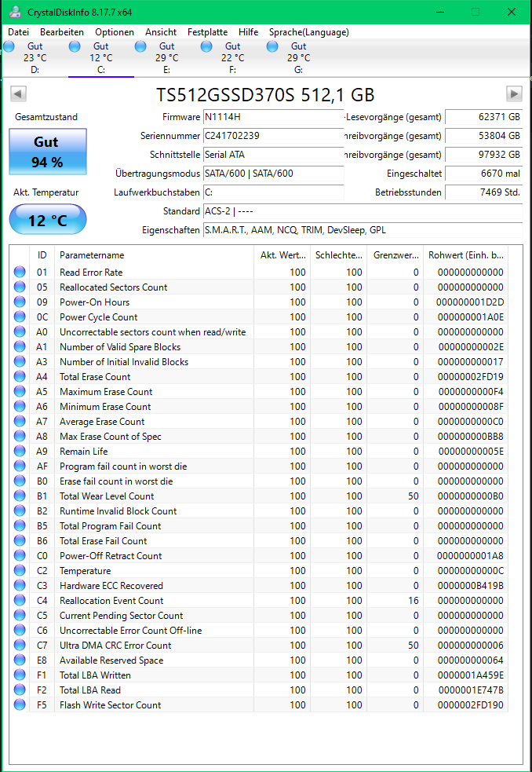Click the Gut 94 % health status button
532x772 pixels.
click(48, 151)
